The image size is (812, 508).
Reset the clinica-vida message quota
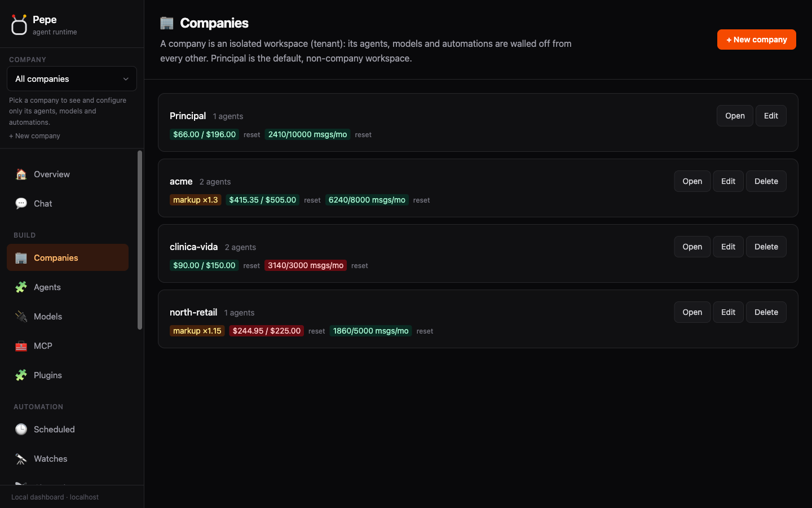point(360,266)
